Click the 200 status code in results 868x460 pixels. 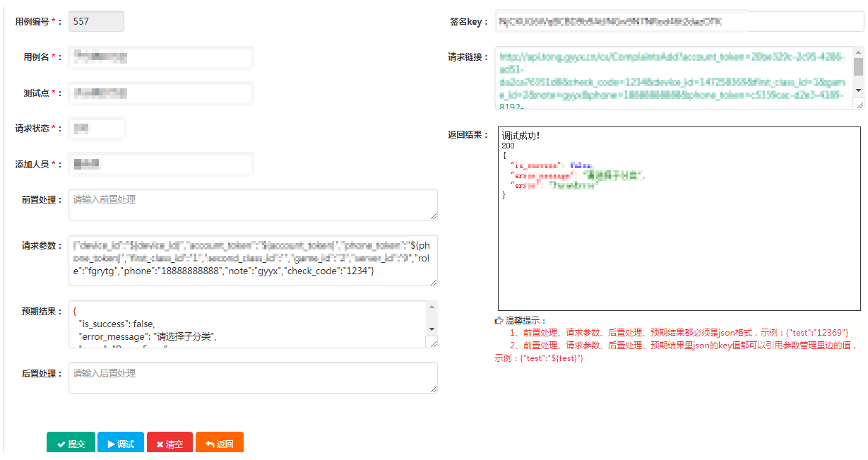click(508, 145)
